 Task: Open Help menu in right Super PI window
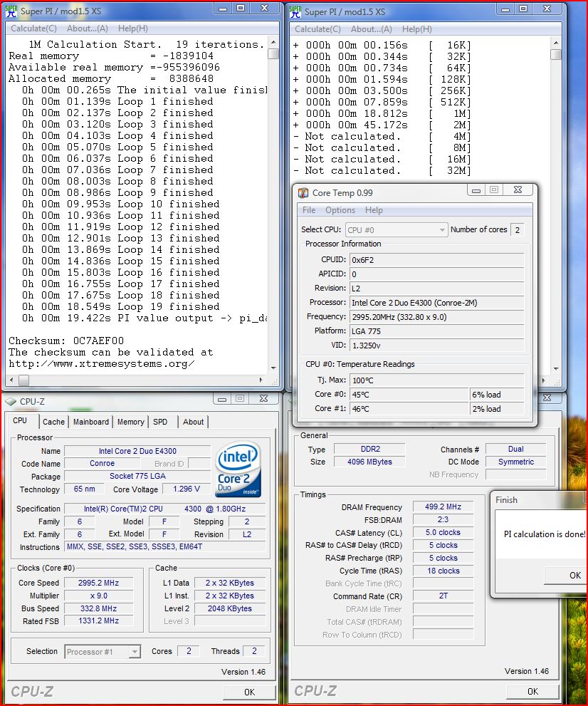tap(416, 28)
